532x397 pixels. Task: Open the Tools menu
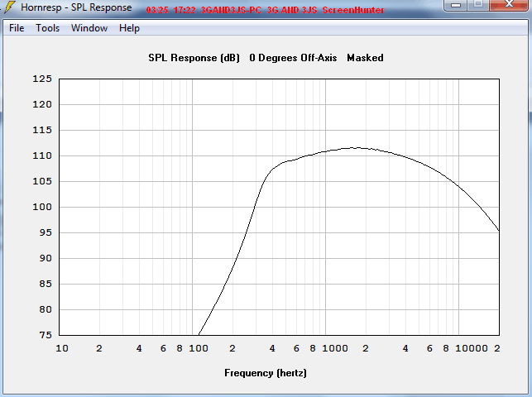point(47,28)
